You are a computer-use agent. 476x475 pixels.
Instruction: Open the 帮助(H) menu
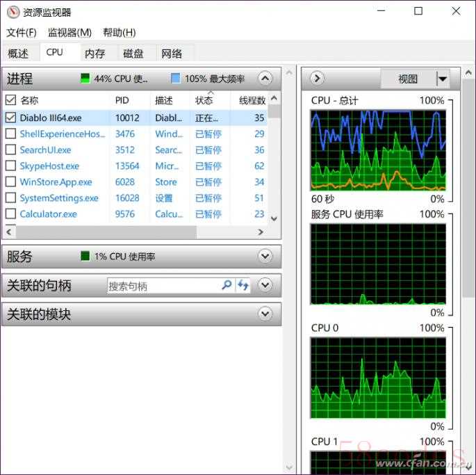(x=119, y=32)
